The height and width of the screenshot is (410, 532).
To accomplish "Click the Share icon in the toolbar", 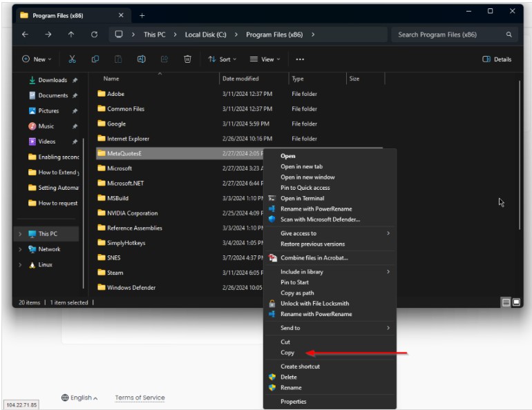I will (x=164, y=59).
